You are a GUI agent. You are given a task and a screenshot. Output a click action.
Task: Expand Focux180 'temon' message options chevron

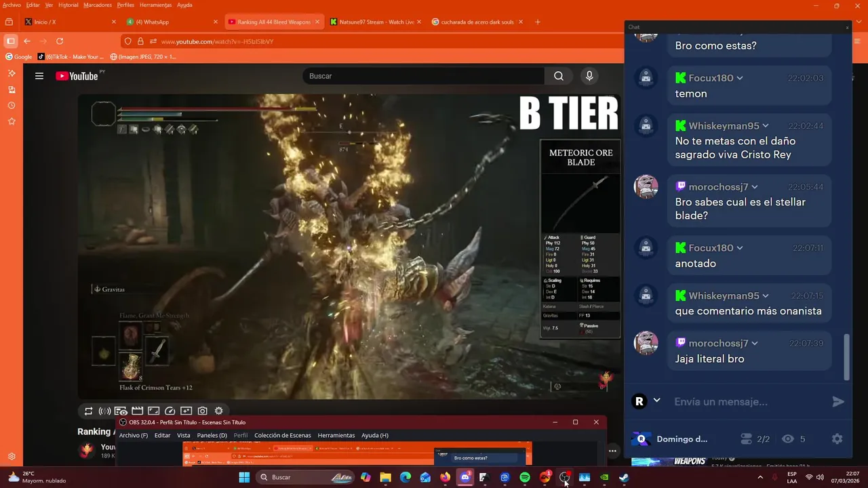click(x=740, y=78)
